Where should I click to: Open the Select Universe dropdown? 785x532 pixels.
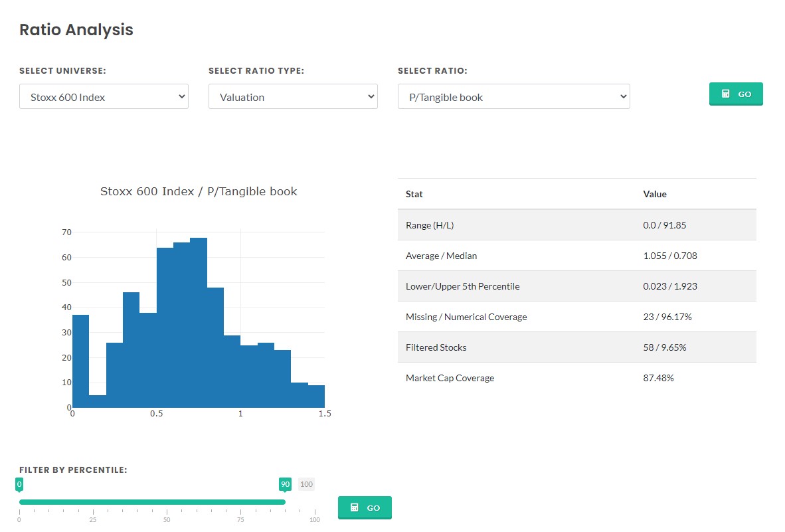coord(104,96)
